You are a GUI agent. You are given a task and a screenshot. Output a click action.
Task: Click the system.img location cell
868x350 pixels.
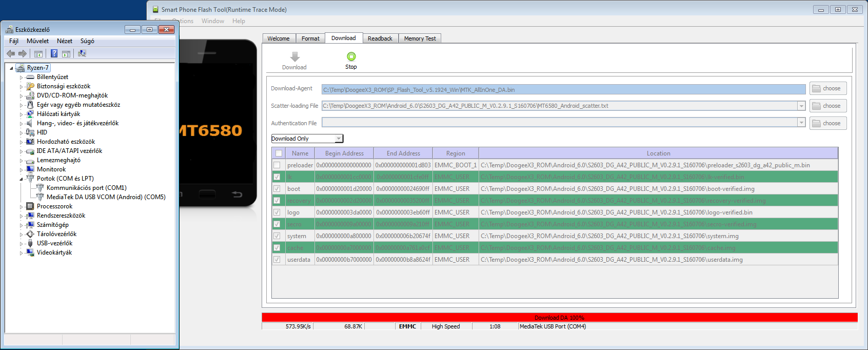(x=658, y=236)
